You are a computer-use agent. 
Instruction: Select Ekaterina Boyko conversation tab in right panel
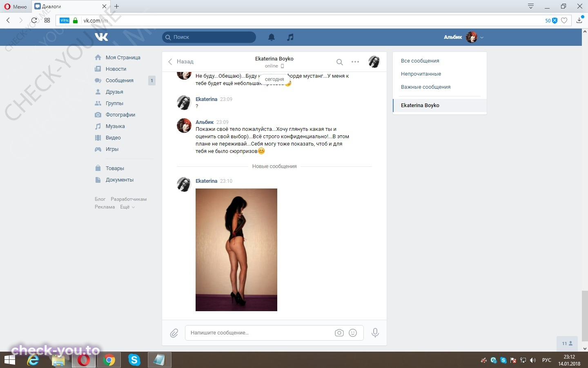click(440, 105)
